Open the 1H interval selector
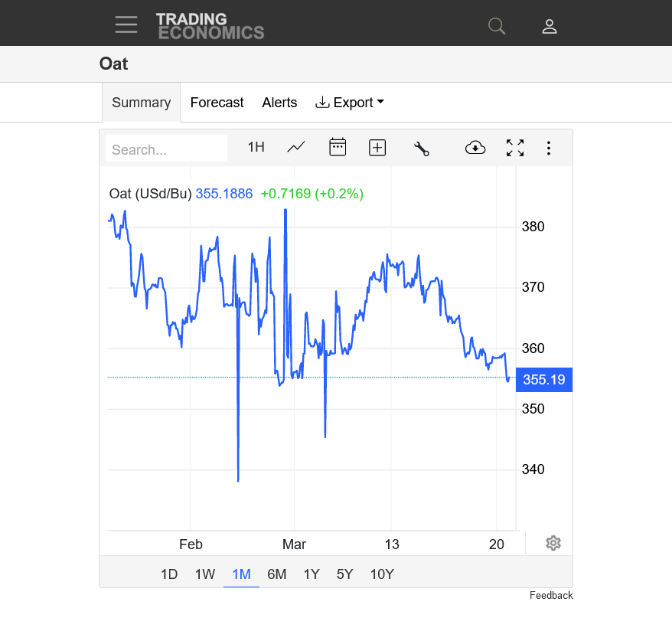The width and height of the screenshot is (672, 618). point(256,147)
